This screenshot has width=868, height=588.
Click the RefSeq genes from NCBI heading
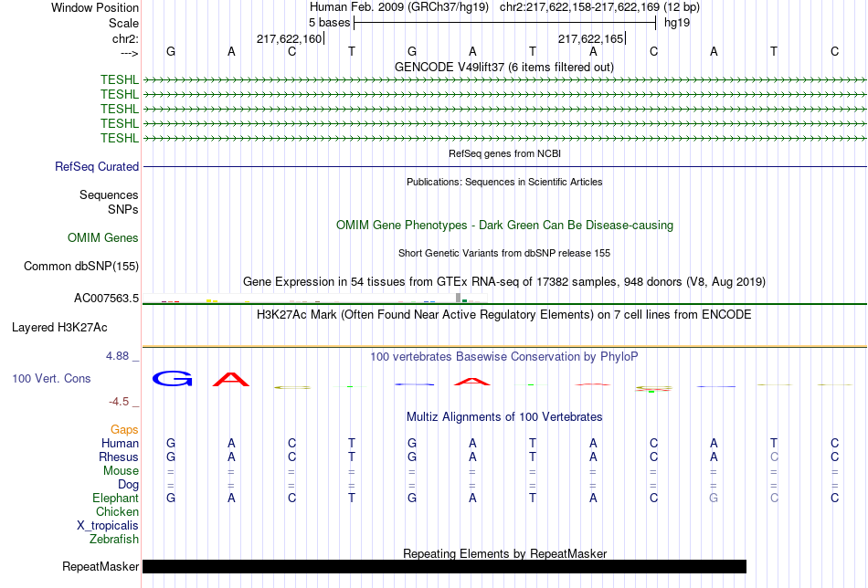tap(504, 153)
